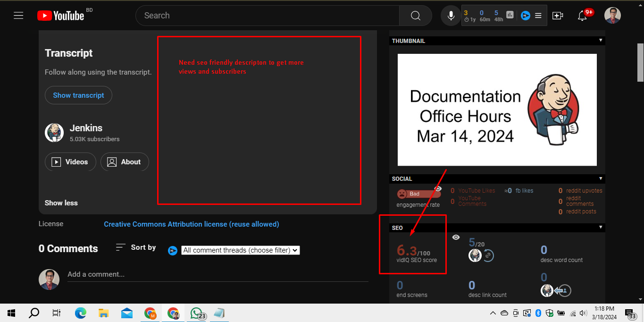Click the reddit comments stat label
Screen dimensions: 644x322
pos(580,201)
